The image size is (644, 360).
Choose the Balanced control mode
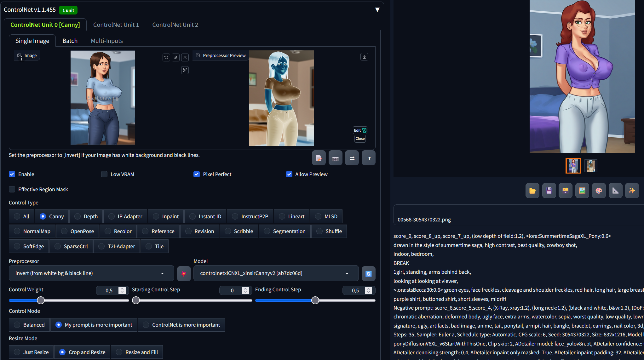click(29, 325)
